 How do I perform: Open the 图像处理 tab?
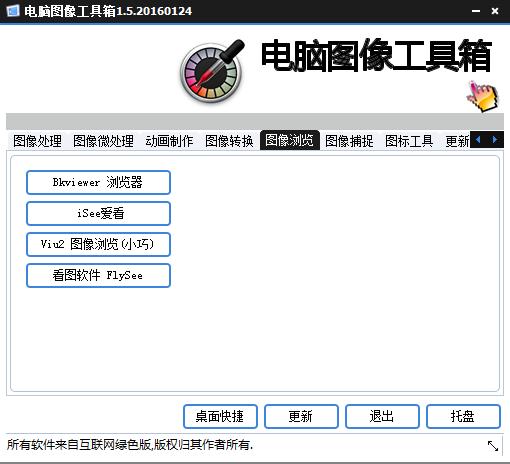(x=37, y=141)
